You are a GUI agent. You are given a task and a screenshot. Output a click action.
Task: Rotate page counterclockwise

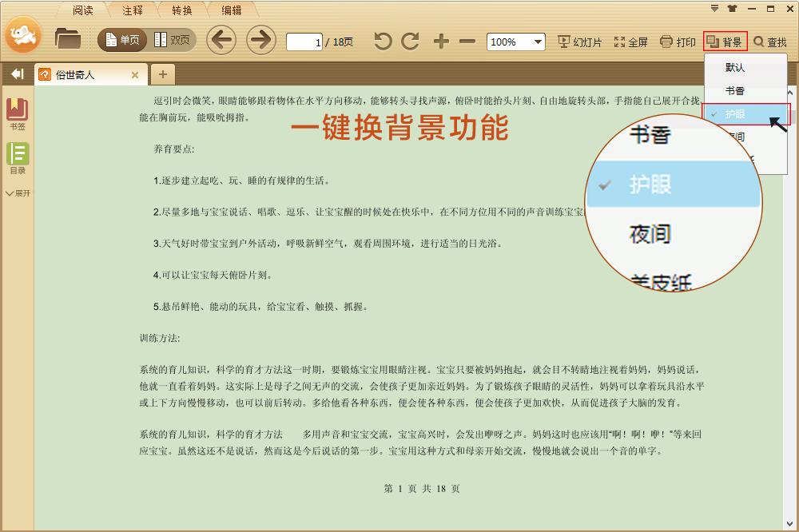click(384, 42)
